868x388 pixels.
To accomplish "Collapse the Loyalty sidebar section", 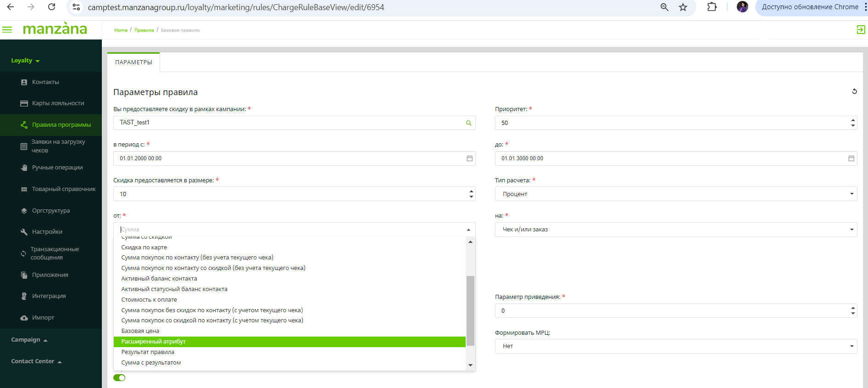I will pyautogui.click(x=25, y=61).
